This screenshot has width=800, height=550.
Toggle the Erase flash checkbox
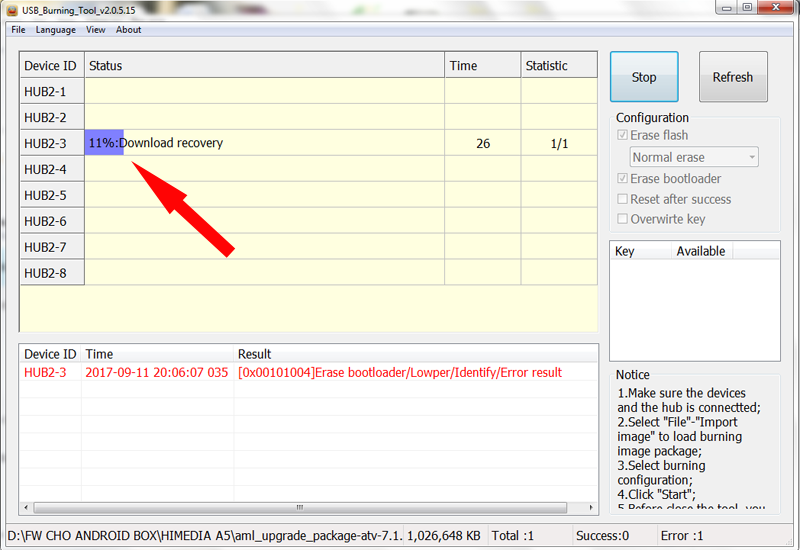coord(623,135)
